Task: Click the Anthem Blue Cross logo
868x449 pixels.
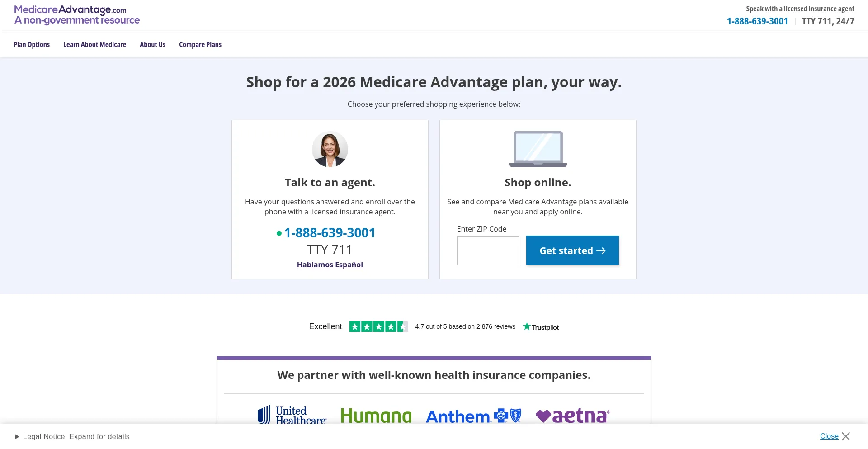Action: (x=473, y=416)
